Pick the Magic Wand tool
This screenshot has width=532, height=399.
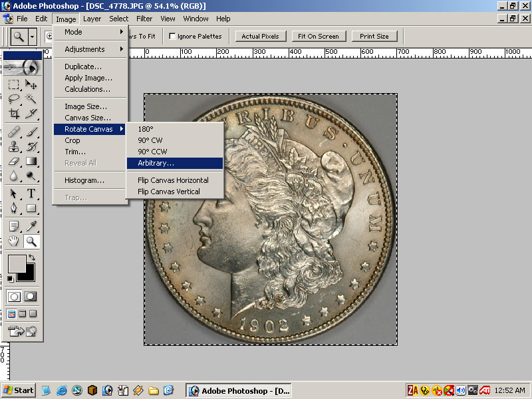[31, 99]
